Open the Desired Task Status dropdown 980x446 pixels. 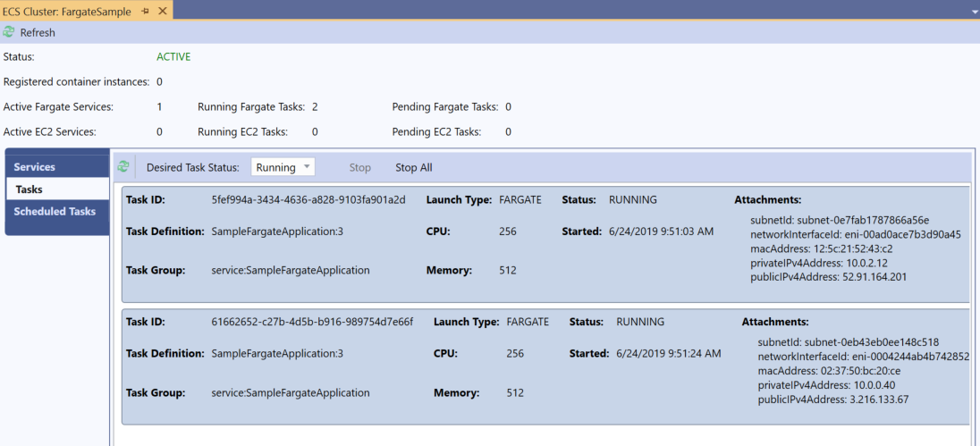[x=283, y=167]
